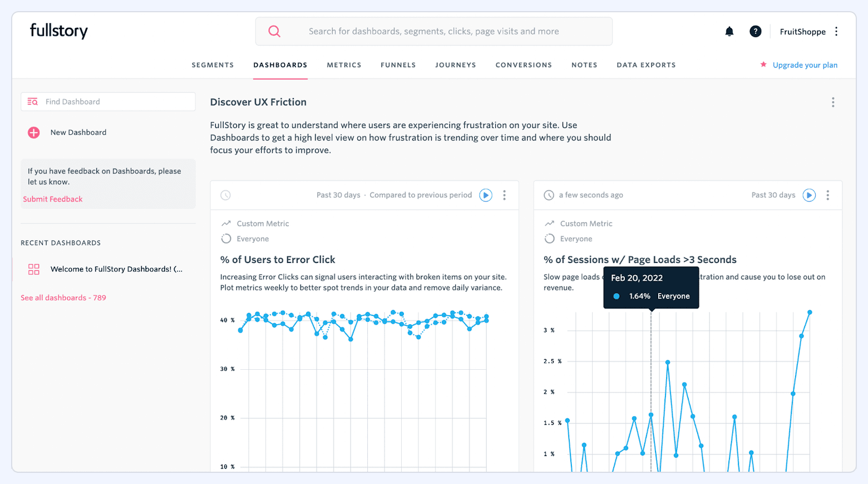Click the help question mark icon
This screenshot has width=868, height=484.
(x=755, y=31)
